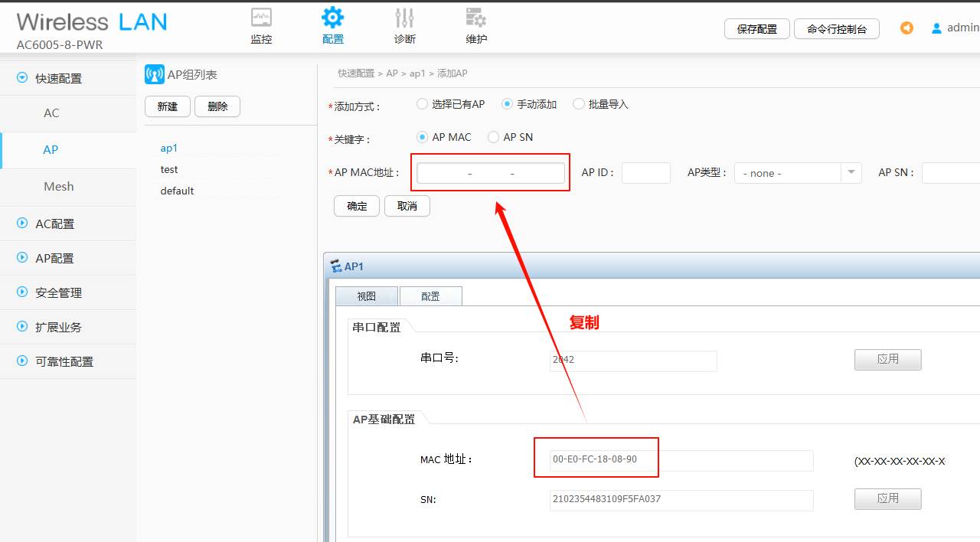Collapse the 快速配置 section
The height and width of the screenshot is (542, 980).
click(x=21, y=77)
